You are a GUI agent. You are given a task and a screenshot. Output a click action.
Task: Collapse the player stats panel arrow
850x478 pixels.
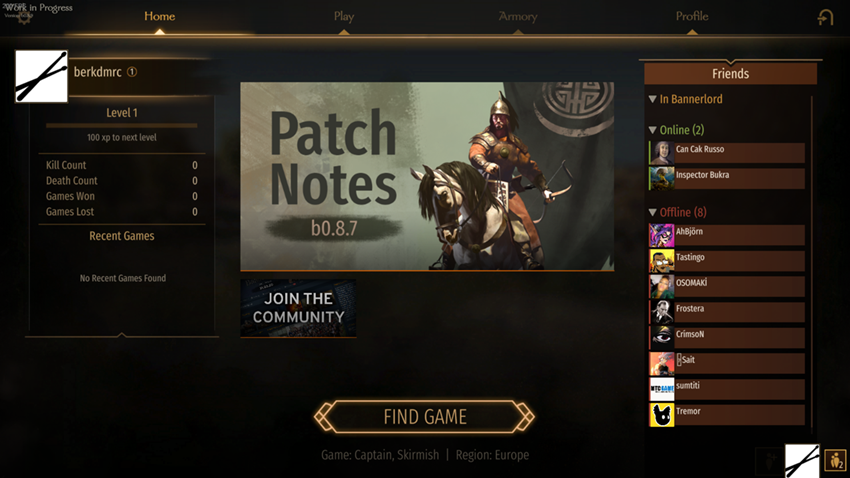click(122, 335)
